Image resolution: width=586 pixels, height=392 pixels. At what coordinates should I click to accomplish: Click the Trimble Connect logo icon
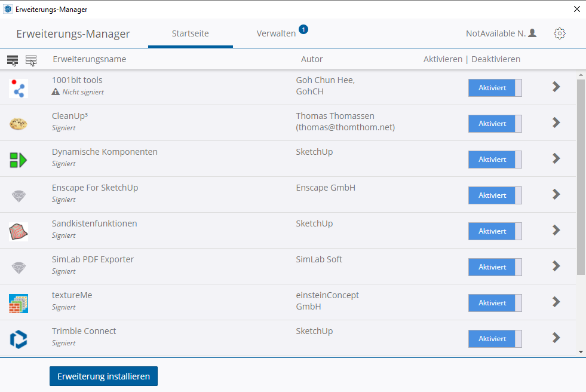19,339
